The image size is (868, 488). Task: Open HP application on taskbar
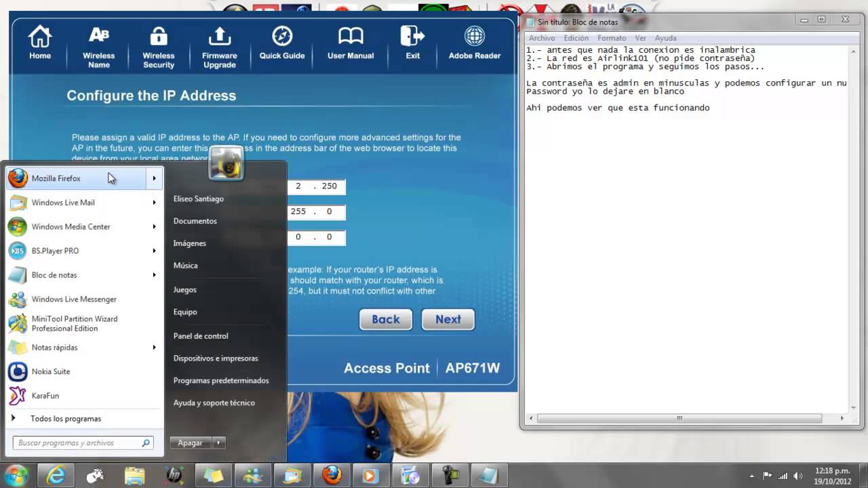174,475
